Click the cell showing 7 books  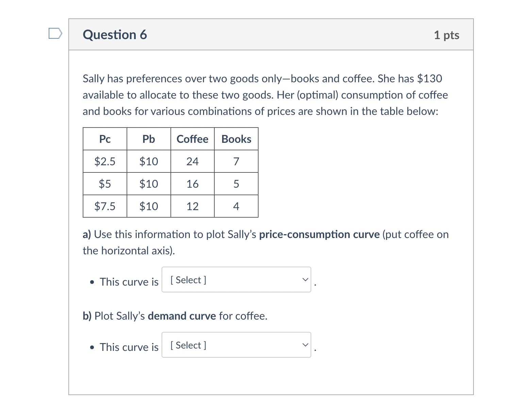[x=236, y=161]
